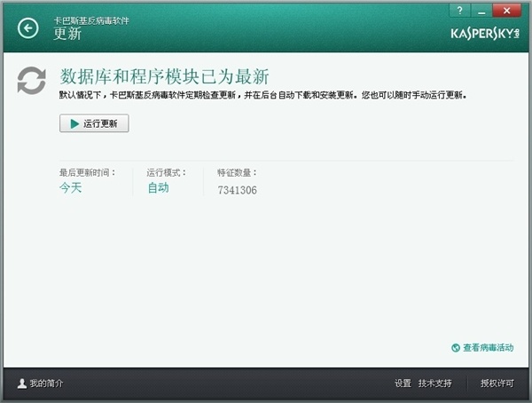Click the signature count 7341306
The height and width of the screenshot is (403, 532).
click(237, 190)
